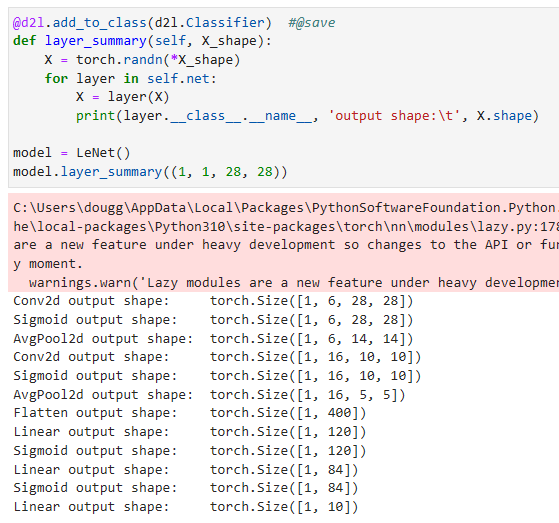Click the warning line starting 'he\local-packages\Python310'

point(286,226)
